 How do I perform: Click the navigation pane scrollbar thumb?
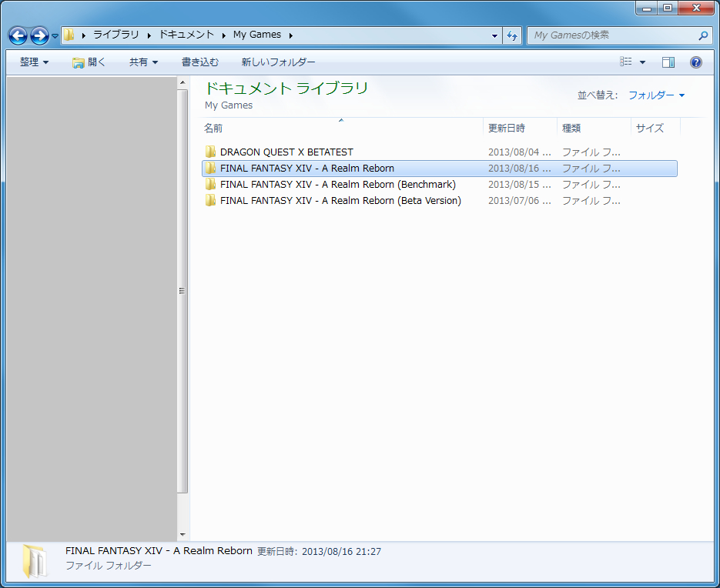(x=183, y=291)
